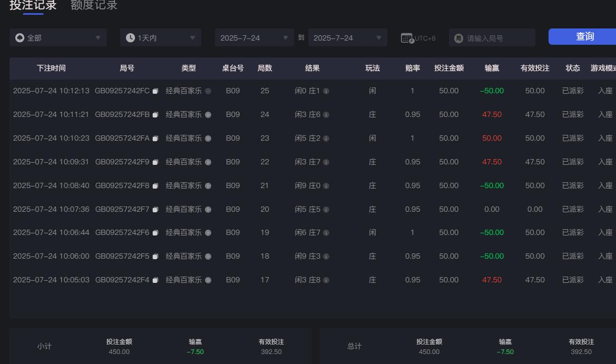The image size is (616, 364).
Task: Copy game number GB09257242F8
Action: 154,185
